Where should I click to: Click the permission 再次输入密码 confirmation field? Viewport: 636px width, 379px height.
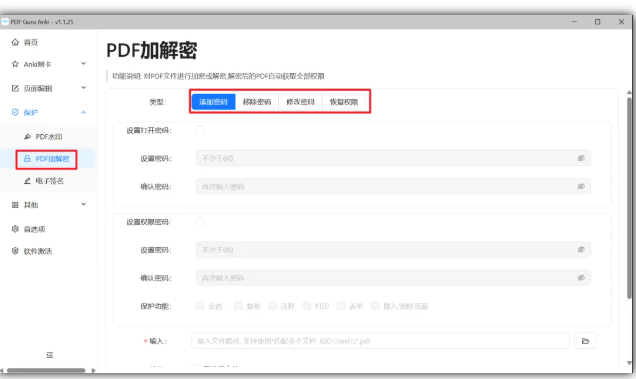393,278
